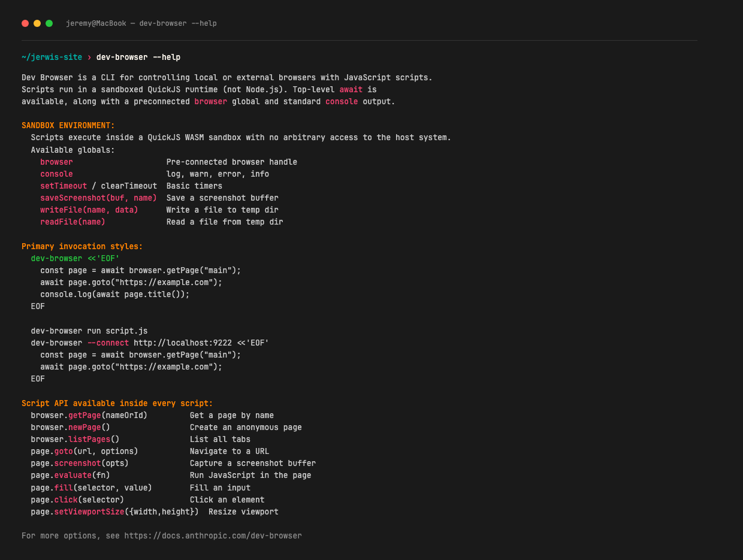The width and height of the screenshot is (743, 560).
Task: Click the 'dev-browser run script.js' line
Action: tap(89, 331)
